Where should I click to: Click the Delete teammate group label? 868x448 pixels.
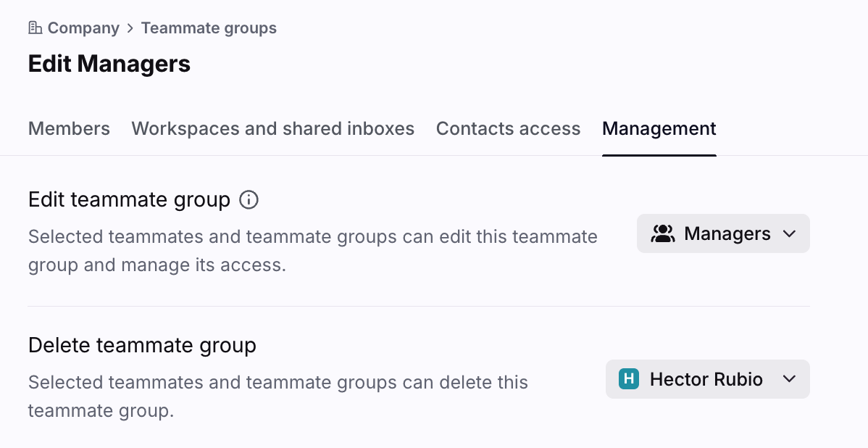pos(142,345)
